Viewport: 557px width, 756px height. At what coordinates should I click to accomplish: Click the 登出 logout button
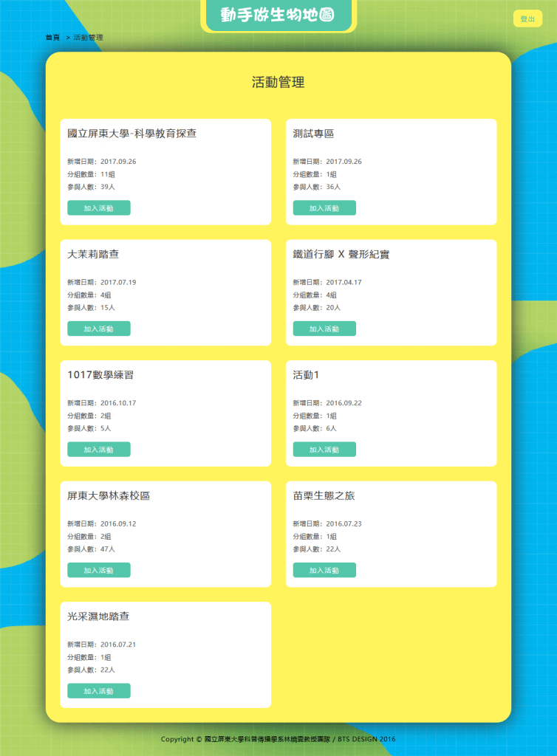point(527,18)
